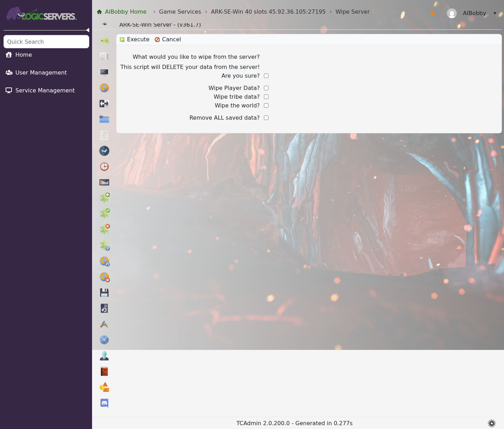This screenshot has height=429, width=504.
Task: Click the Steam logo icon
Action: [x=104, y=151]
